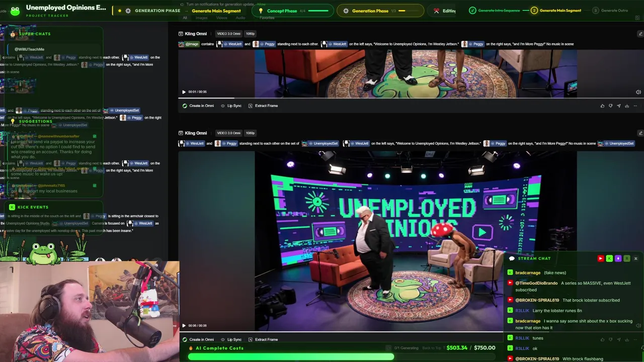Click the Kick Events K icon
The image size is (644, 362).
pyautogui.click(x=12, y=207)
